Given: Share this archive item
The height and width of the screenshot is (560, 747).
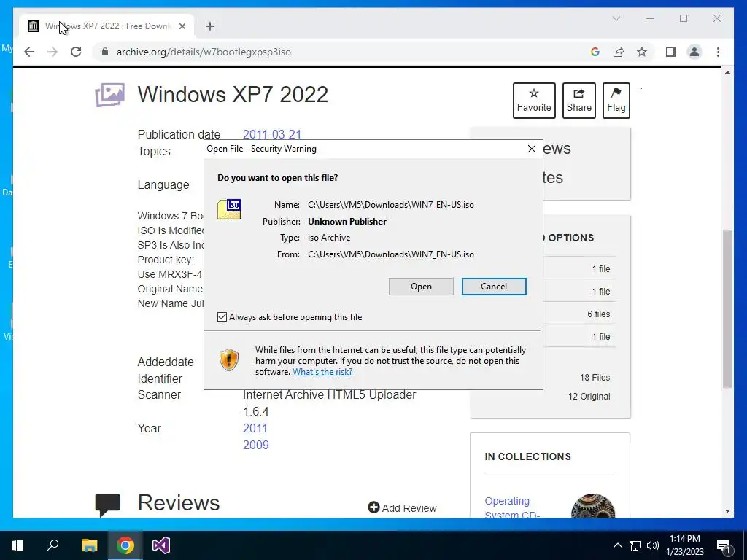Looking at the screenshot, I should tap(578, 100).
